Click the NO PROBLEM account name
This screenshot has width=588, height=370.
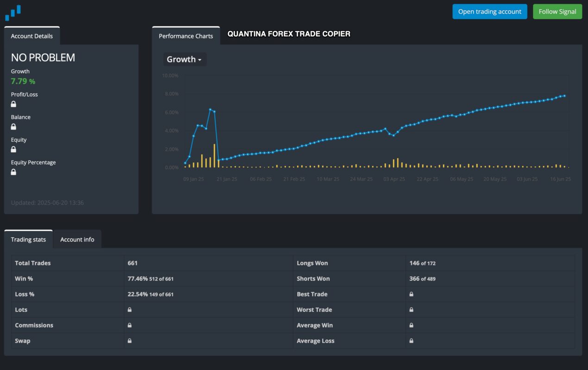[43, 57]
